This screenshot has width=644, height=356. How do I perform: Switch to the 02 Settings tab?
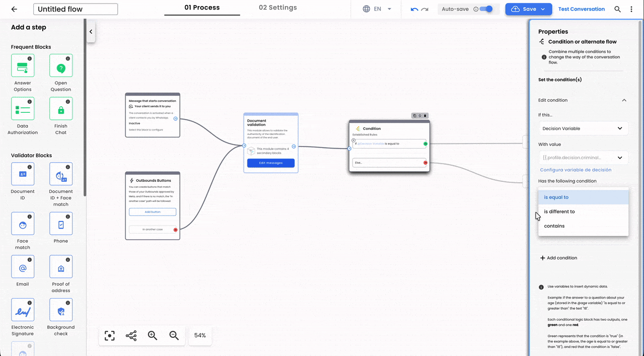pyautogui.click(x=278, y=8)
